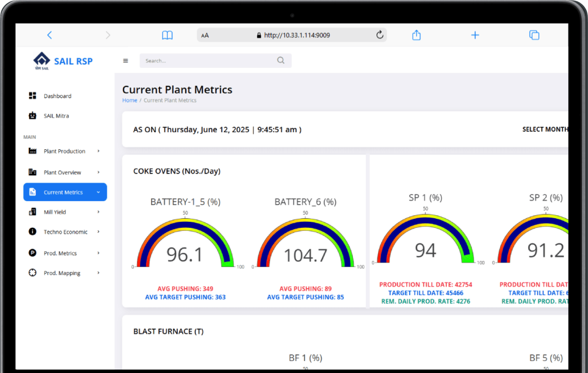
Task: Open the Safari tab overview
Action: point(534,35)
